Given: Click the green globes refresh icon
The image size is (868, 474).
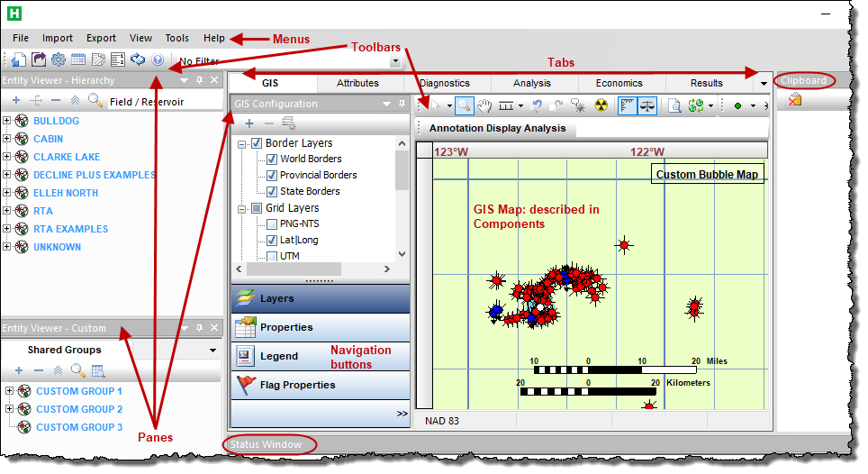Looking at the screenshot, I should point(696,105).
